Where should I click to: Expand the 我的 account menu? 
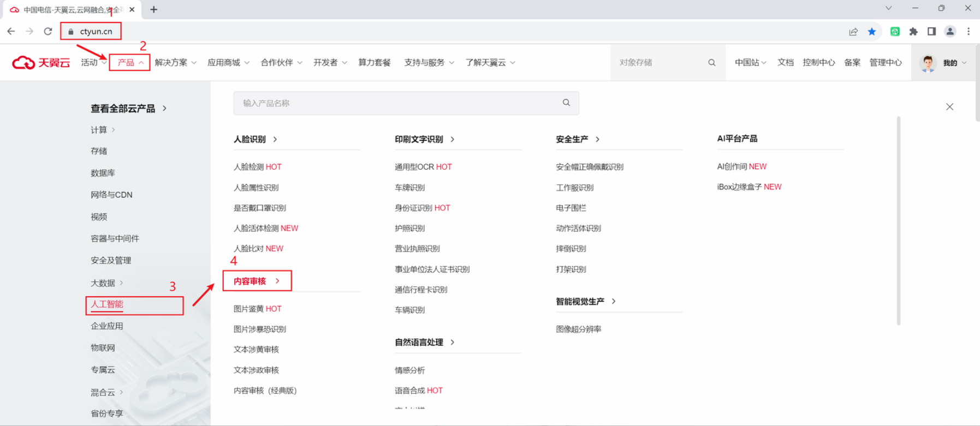pyautogui.click(x=955, y=63)
